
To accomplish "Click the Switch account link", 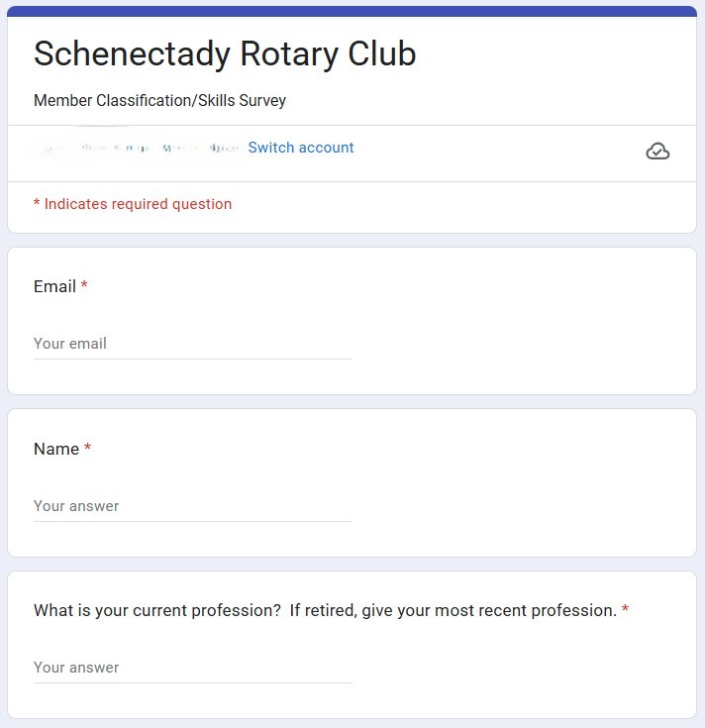I will pos(301,148).
